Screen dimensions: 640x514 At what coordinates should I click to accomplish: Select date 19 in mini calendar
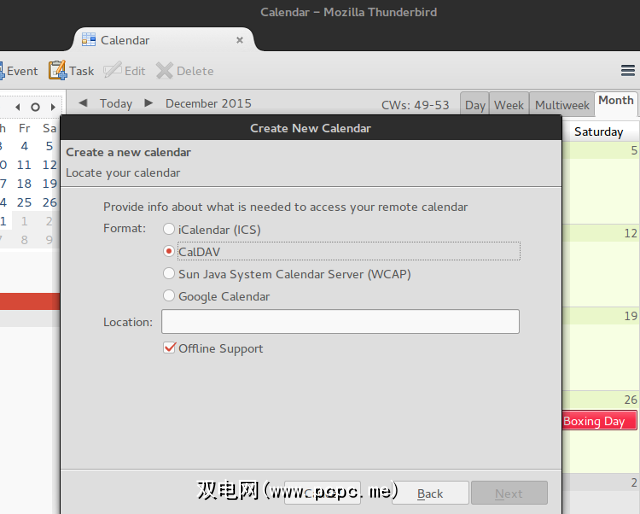(x=49, y=184)
